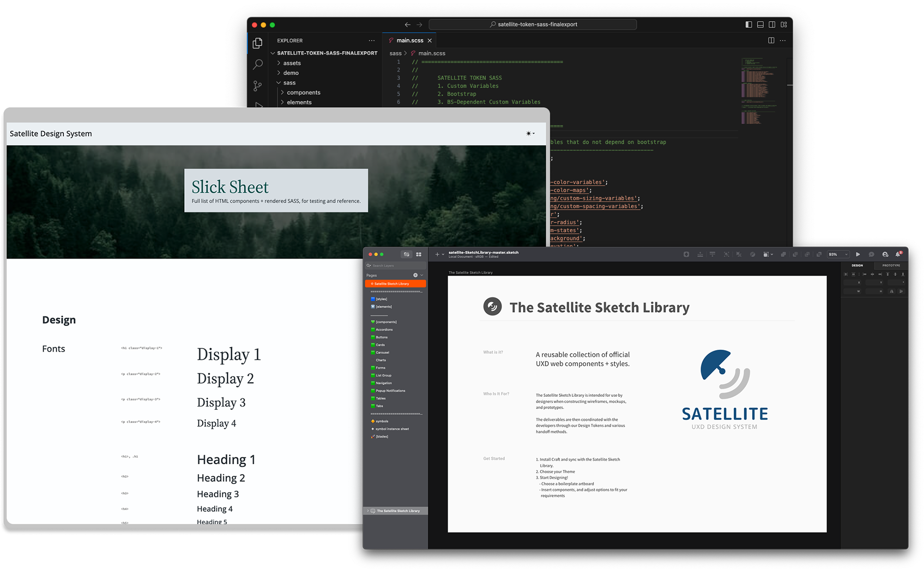Click the Explorer files icon
Screen dimensions: 924x570
point(257,43)
